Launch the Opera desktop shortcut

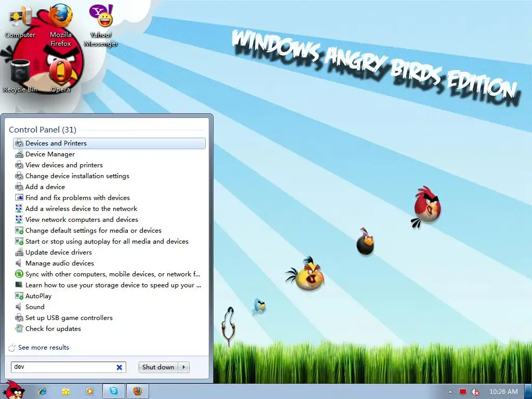tap(60, 76)
